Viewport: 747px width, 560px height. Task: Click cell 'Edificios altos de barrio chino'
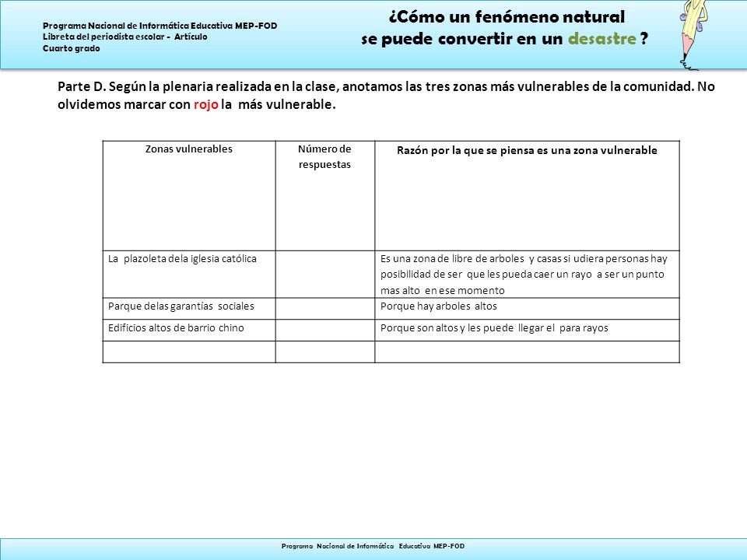[x=189, y=330]
